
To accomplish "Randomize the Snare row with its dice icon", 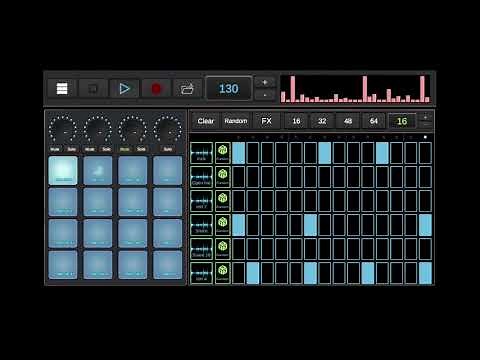I will pyautogui.click(x=222, y=225).
